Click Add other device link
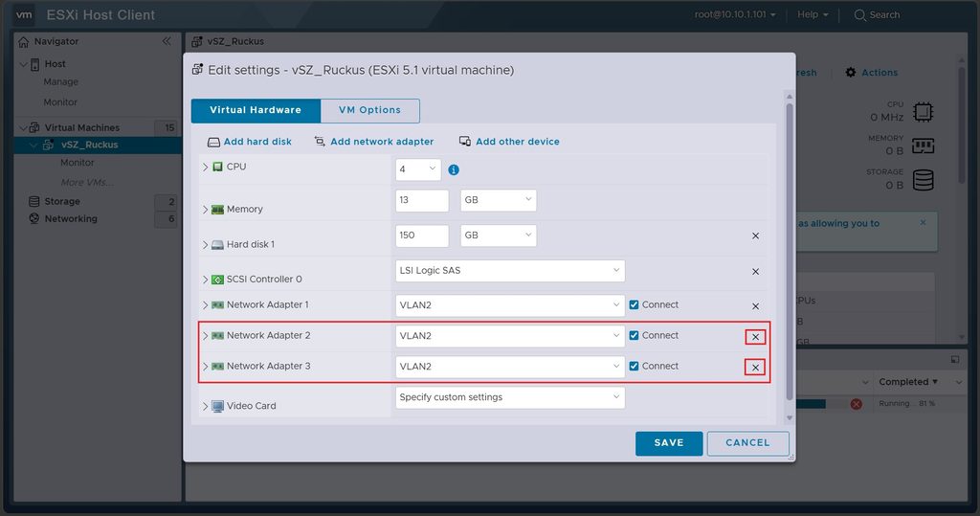This screenshot has height=516, width=980. click(x=518, y=142)
